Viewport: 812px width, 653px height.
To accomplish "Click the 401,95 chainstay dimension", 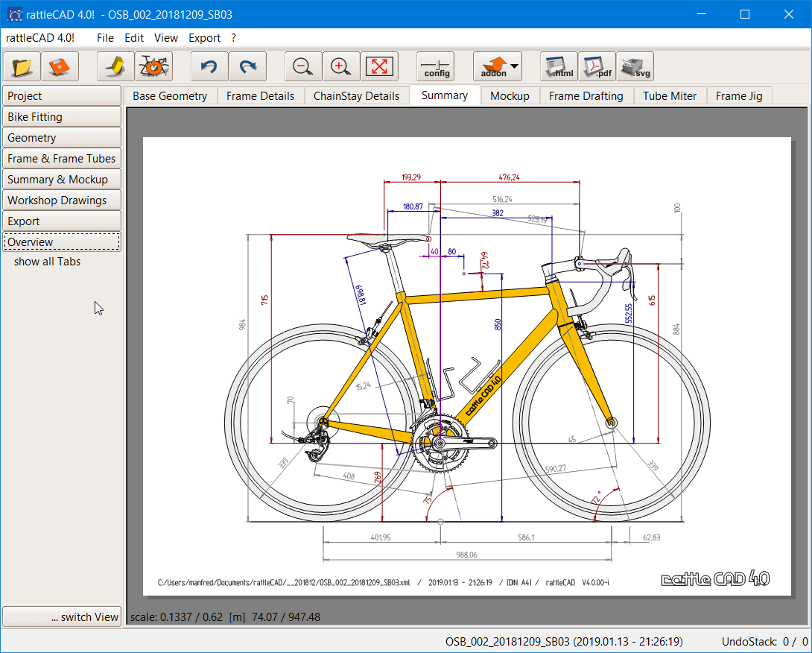I will (x=381, y=538).
